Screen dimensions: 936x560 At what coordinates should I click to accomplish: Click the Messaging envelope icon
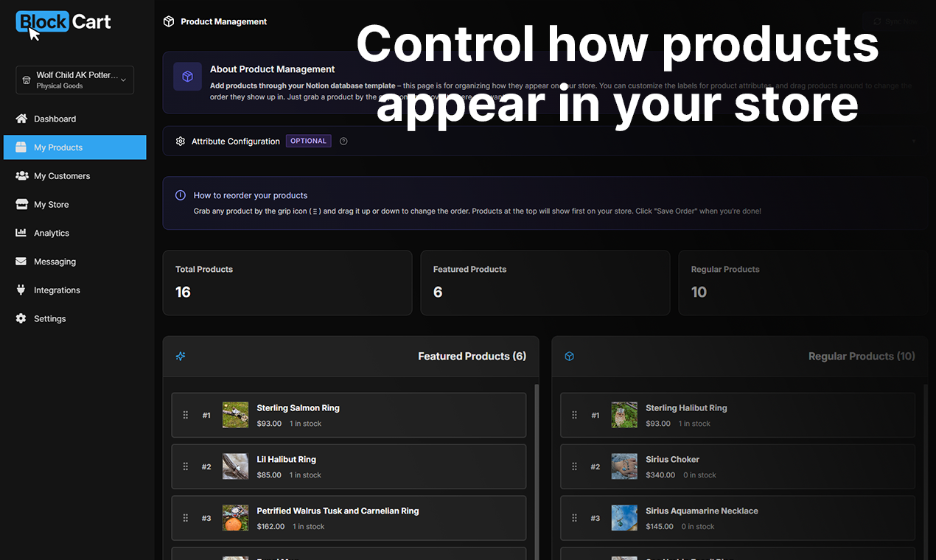click(22, 262)
